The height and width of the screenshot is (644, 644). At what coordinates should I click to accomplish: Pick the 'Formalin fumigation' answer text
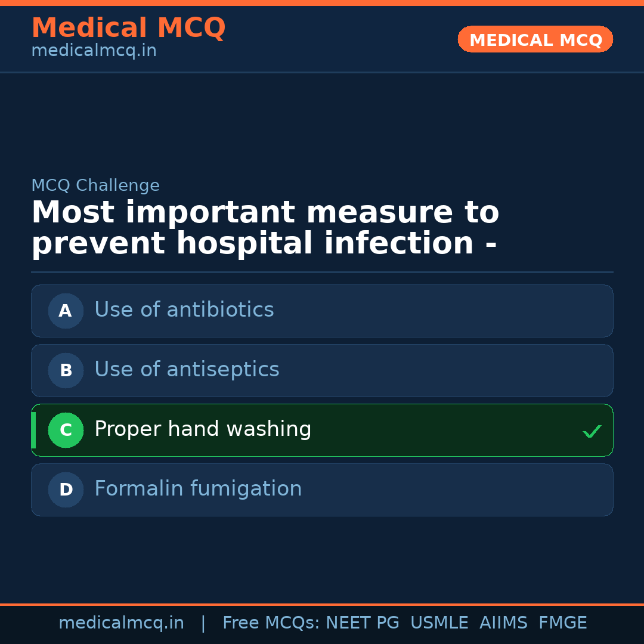click(198, 489)
